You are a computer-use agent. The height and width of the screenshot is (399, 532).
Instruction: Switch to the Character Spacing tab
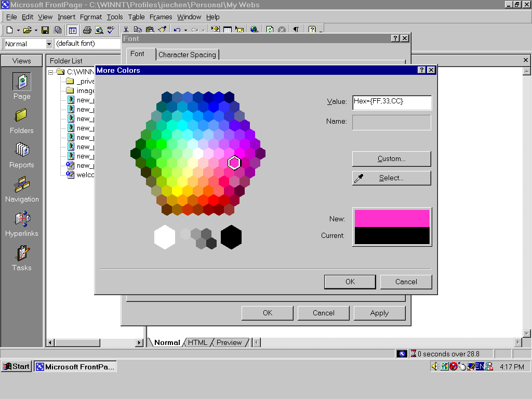pos(187,55)
